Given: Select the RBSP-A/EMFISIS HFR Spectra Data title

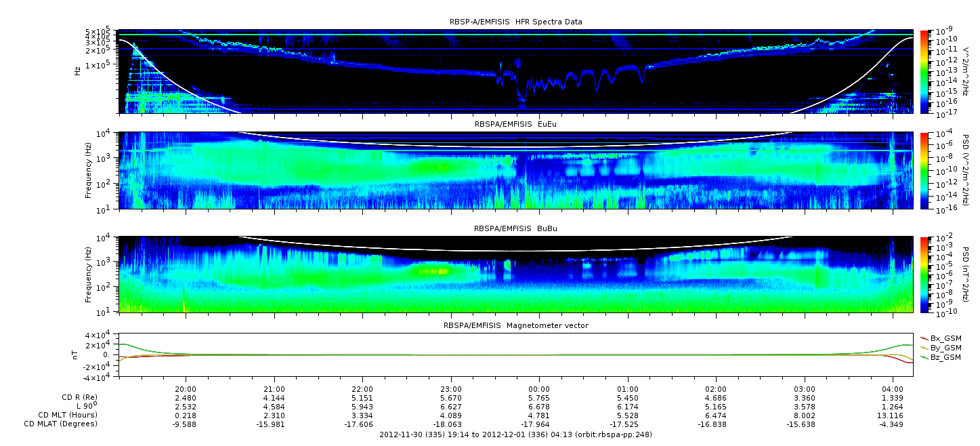Looking at the screenshot, I should (x=515, y=22).
